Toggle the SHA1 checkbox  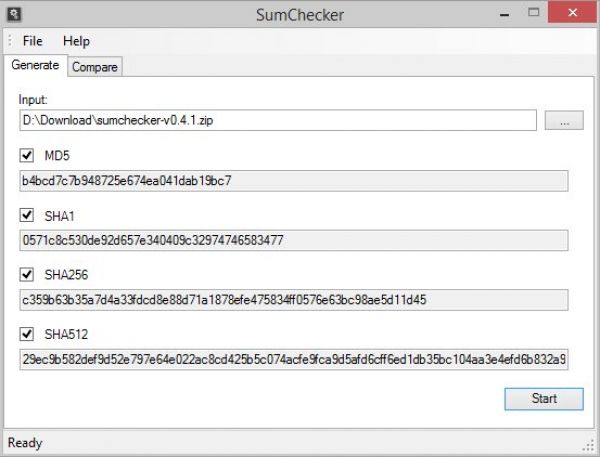pyautogui.click(x=27, y=215)
